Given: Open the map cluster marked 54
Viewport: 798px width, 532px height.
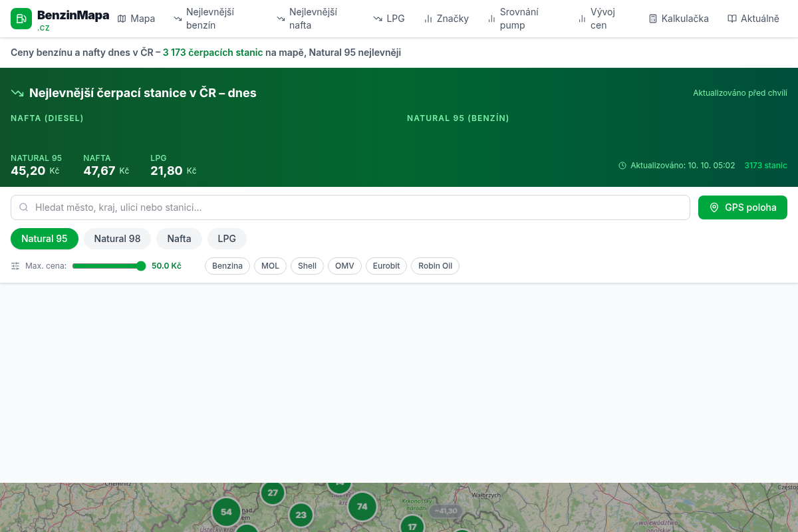Looking at the screenshot, I should 226,512.
